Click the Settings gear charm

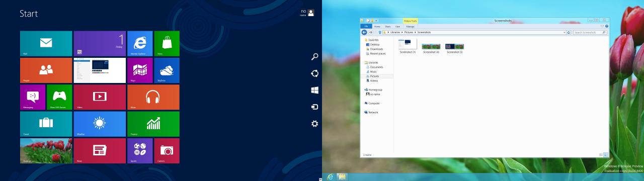(x=315, y=124)
